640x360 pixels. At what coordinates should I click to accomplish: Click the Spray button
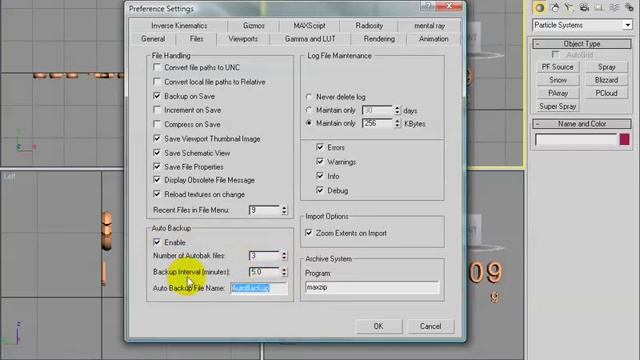click(x=607, y=67)
